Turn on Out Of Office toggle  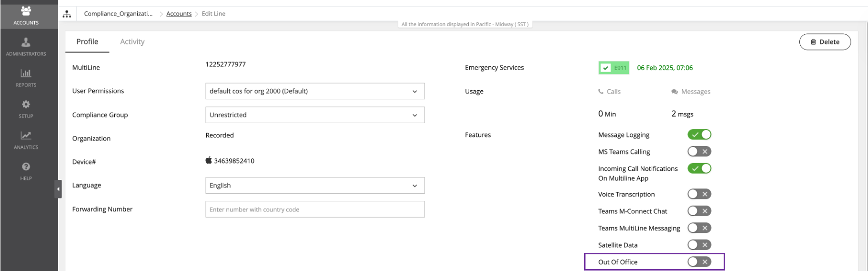(699, 262)
